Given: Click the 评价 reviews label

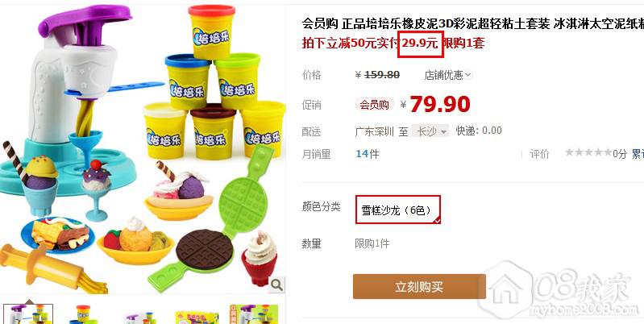Looking at the screenshot, I should click(540, 154).
